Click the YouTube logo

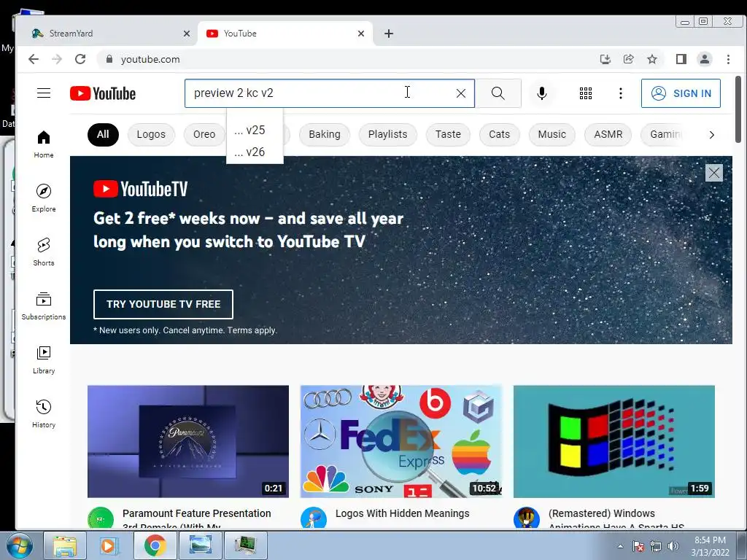pos(103,93)
